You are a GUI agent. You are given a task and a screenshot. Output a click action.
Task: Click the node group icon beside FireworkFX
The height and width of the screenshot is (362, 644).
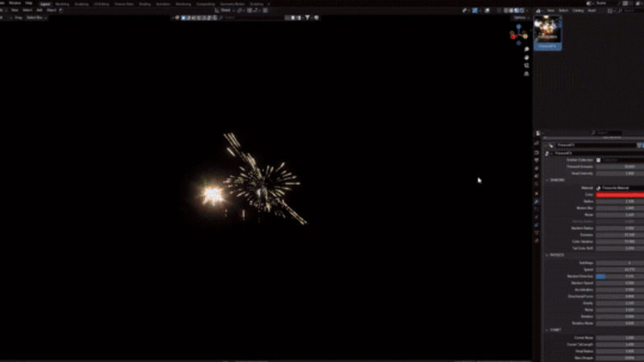(x=547, y=153)
